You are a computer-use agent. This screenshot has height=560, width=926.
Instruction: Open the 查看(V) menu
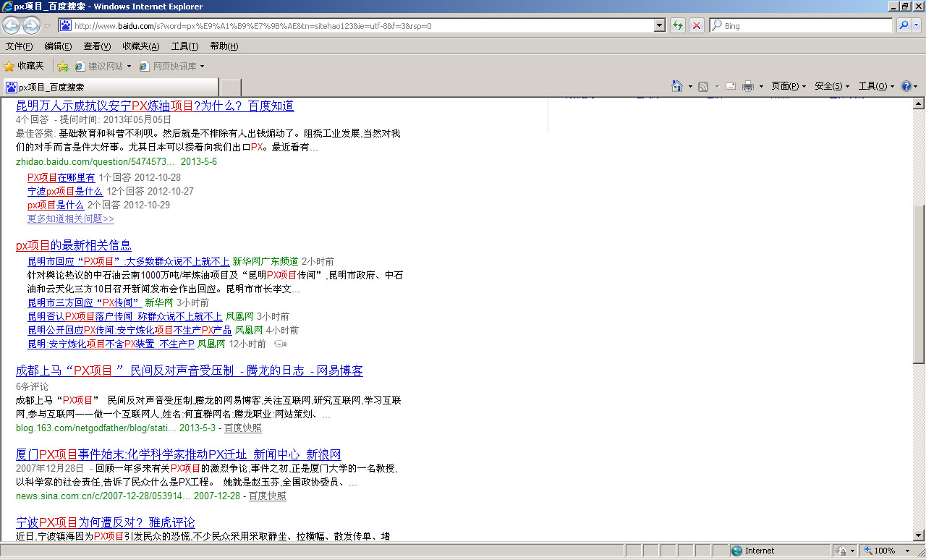point(97,46)
